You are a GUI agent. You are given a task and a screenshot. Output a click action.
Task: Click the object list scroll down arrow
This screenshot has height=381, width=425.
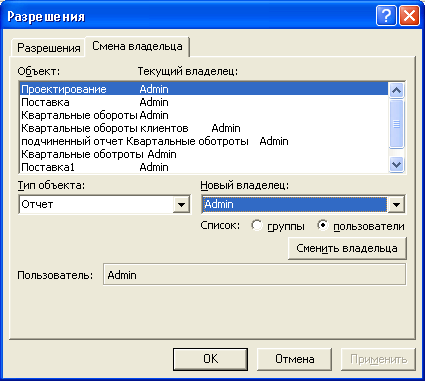pos(396,164)
